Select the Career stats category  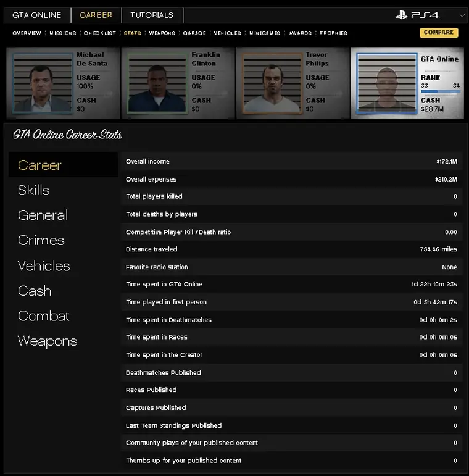[63, 165]
